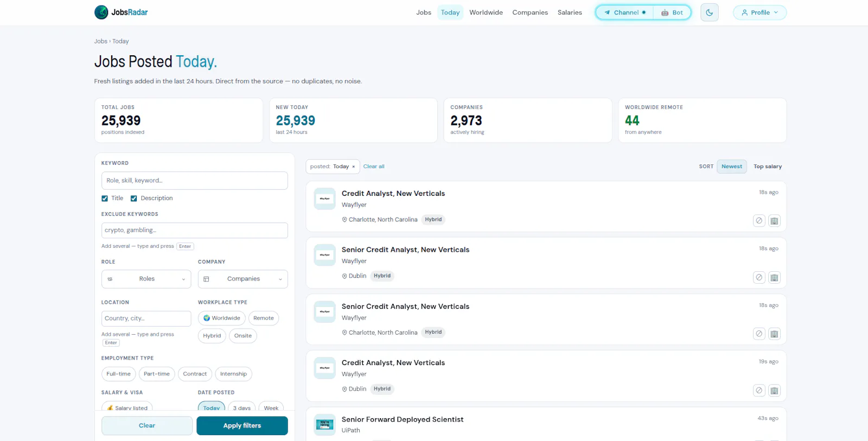Hide the first Credit Analyst Charlotte job
Image resolution: width=868 pixels, height=441 pixels.
point(759,221)
